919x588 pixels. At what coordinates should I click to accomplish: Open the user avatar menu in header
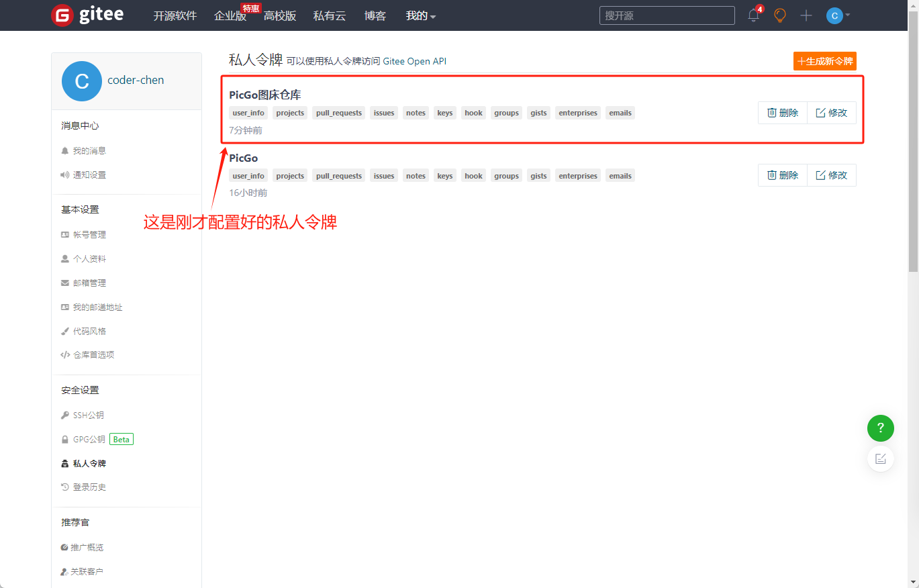[x=838, y=15]
